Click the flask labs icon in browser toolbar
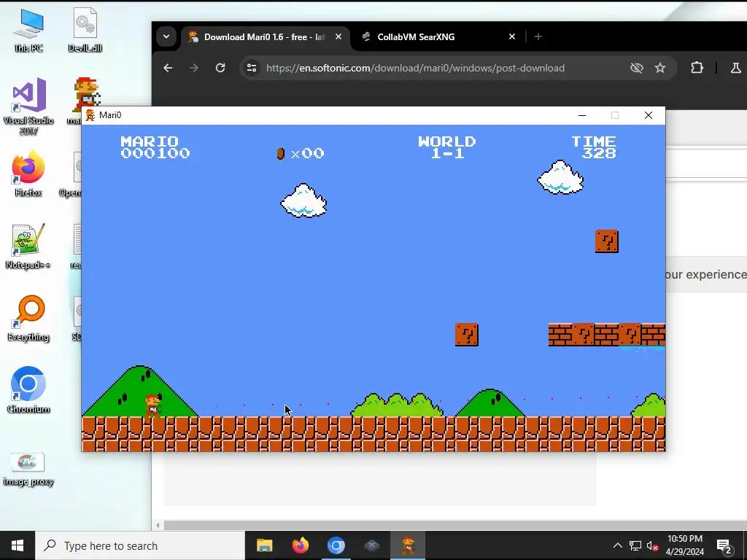Image resolution: width=747 pixels, height=560 pixels. pos(735,68)
